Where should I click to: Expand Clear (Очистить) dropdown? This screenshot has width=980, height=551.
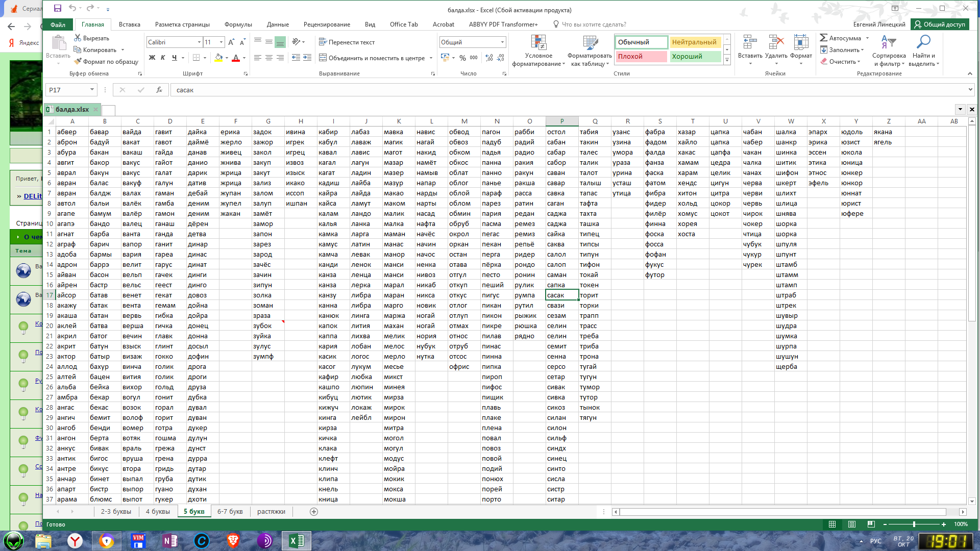(859, 62)
